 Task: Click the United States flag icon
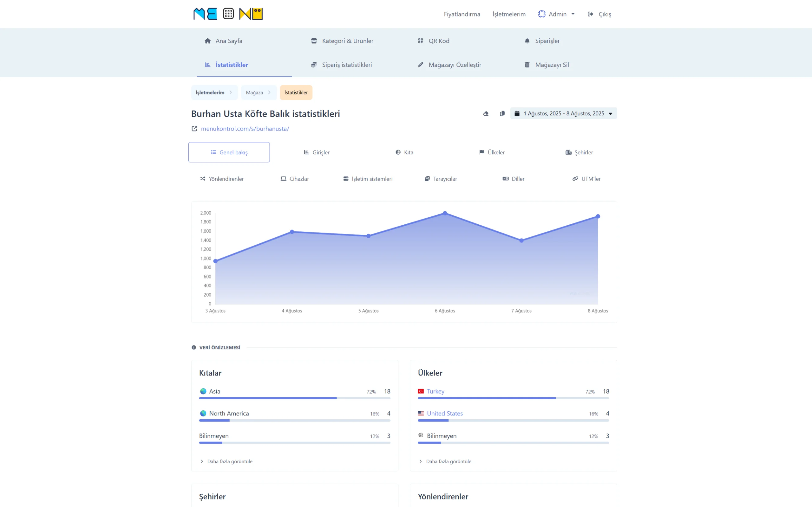pyautogui.click(x=420, y=414)
